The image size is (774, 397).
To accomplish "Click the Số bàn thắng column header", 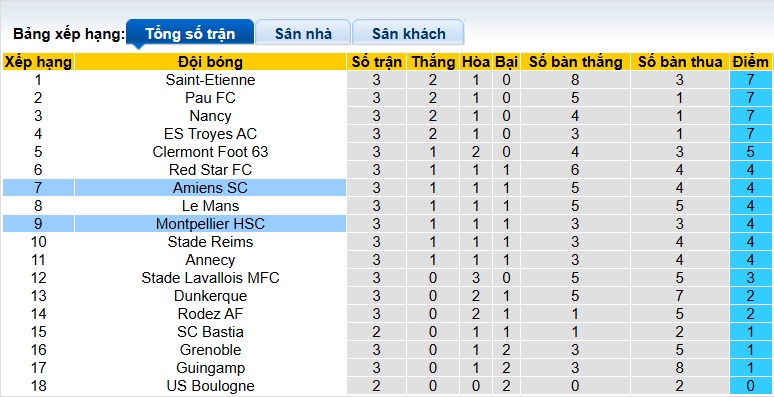I will pos(575,62).
